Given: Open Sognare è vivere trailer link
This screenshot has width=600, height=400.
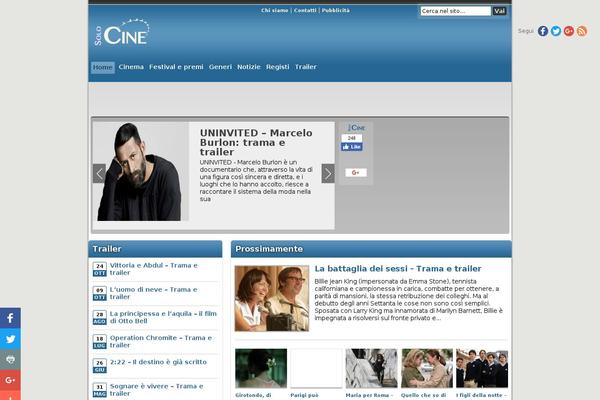Looking at the screenshot, I should coord(157,389).
